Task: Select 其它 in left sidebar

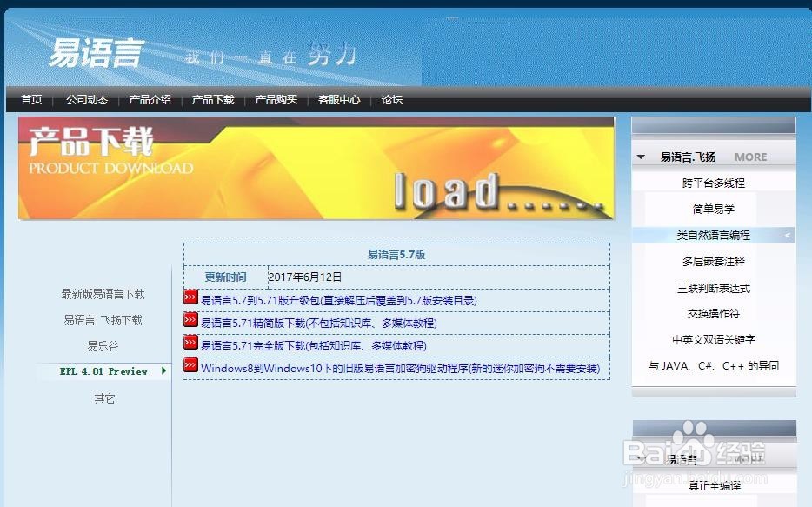Action: pos(104,398)
